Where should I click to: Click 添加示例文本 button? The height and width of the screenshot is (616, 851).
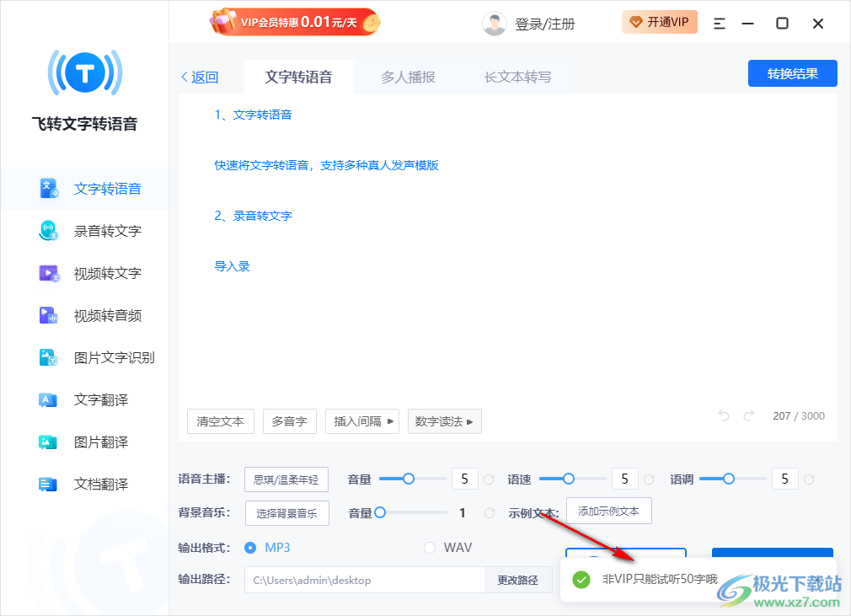[x=608, y=512]
